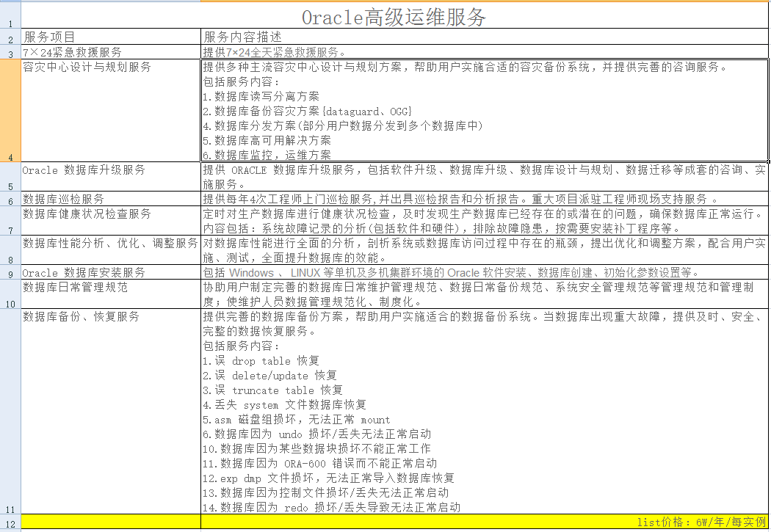Click the description cell listing "误 drop table 恢复"

point(485,412)
